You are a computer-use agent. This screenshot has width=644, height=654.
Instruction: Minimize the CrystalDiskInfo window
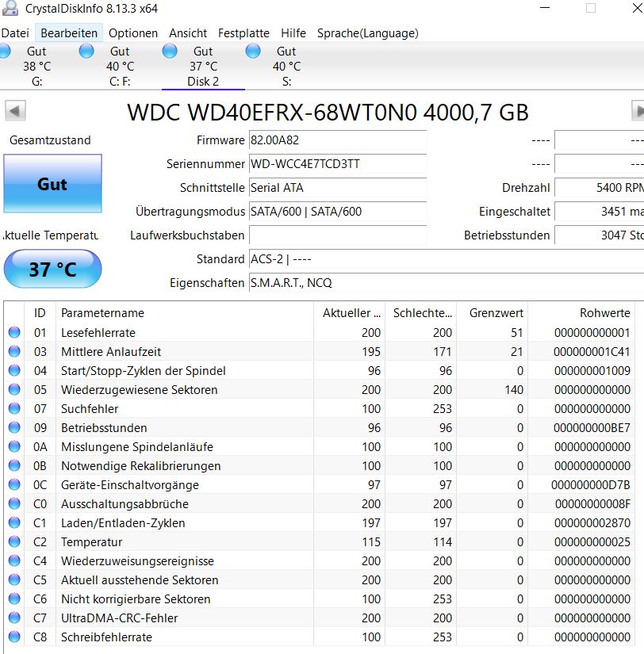[545, 8]
